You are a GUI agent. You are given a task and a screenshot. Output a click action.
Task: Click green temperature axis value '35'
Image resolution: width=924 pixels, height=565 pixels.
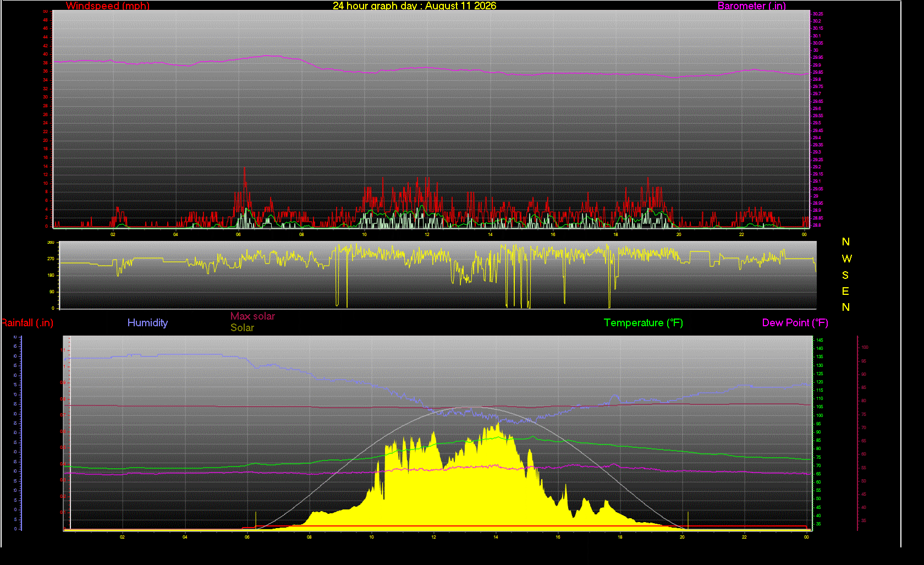click(818, 524)
